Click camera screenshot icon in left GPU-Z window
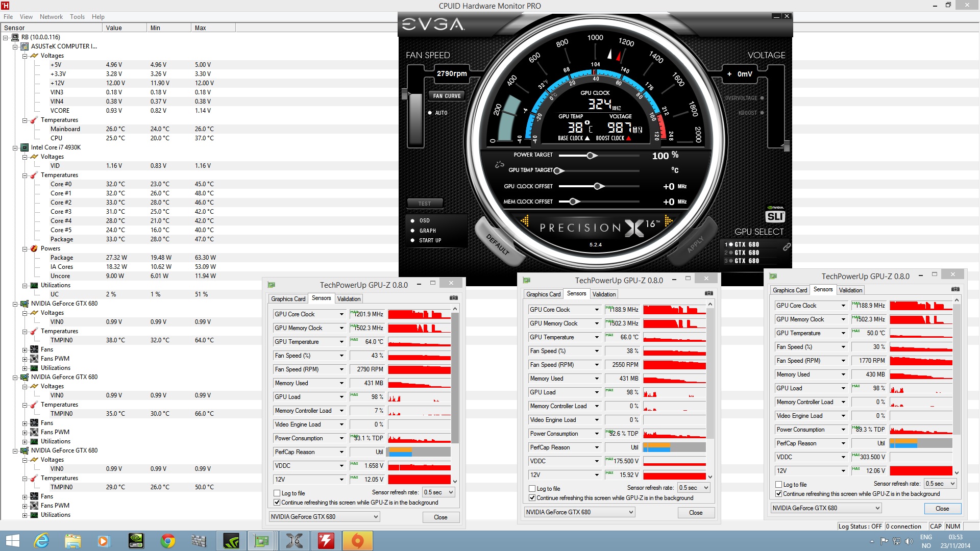This screenshot has height=551, width=980. click(454, 298)
